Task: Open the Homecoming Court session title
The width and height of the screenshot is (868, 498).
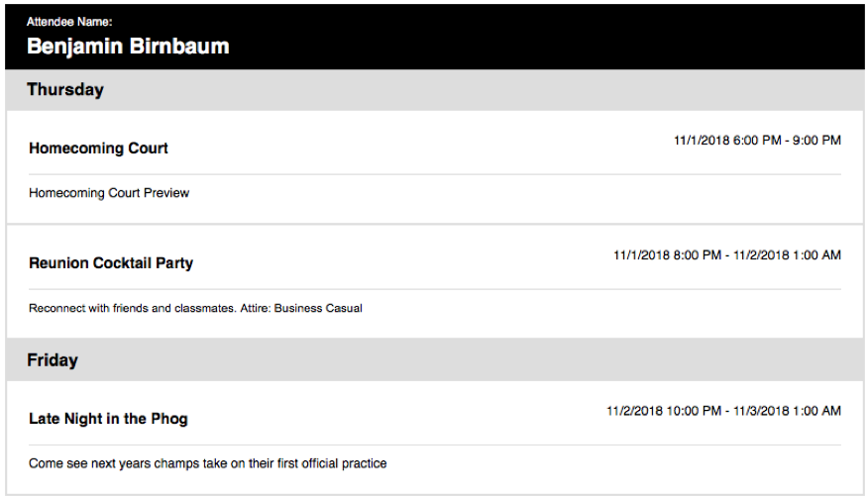Action: pyautogui.click(x=98, y=149)
